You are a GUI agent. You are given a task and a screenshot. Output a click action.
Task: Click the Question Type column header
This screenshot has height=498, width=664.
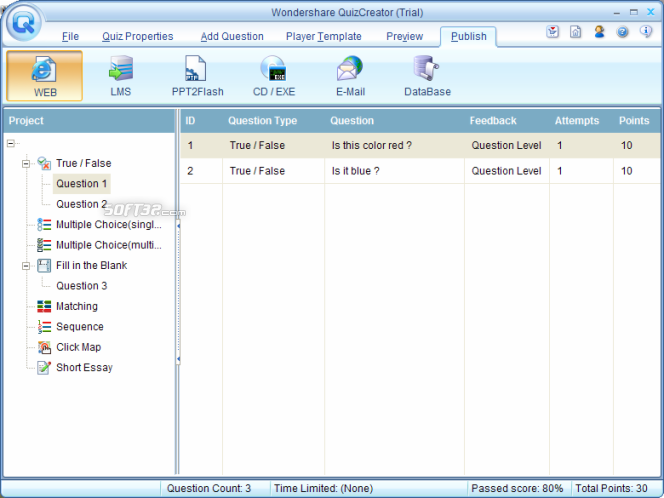263,121
